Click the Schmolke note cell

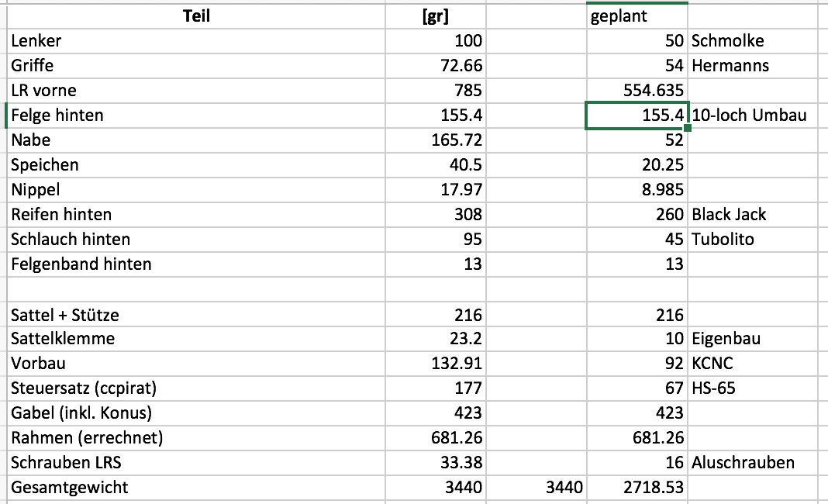click(753, 40)
